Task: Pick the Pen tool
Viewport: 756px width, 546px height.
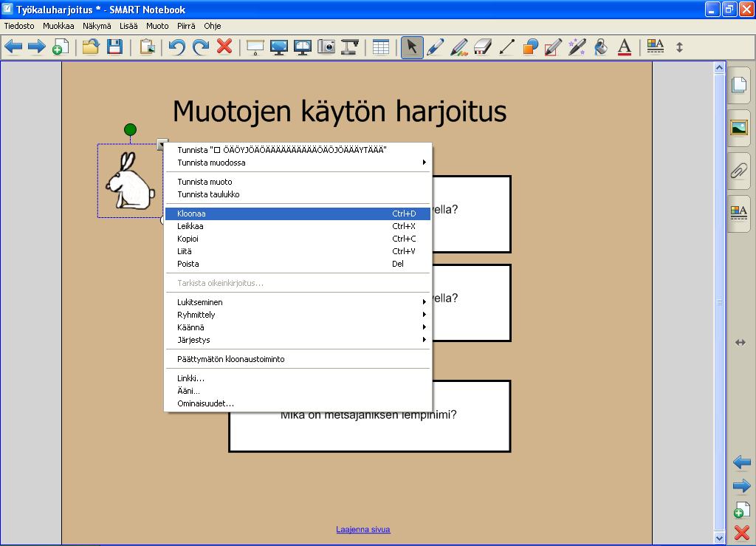Action: (436, 47)
